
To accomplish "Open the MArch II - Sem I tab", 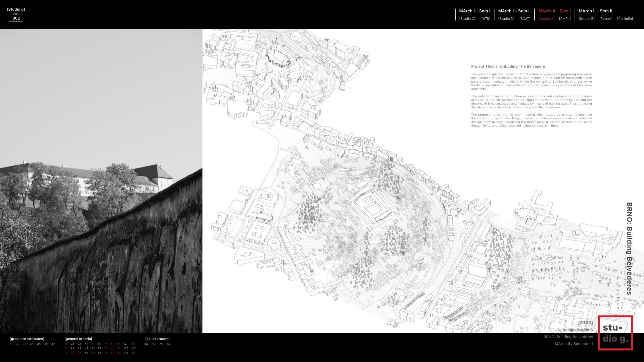I will (554, 11).
